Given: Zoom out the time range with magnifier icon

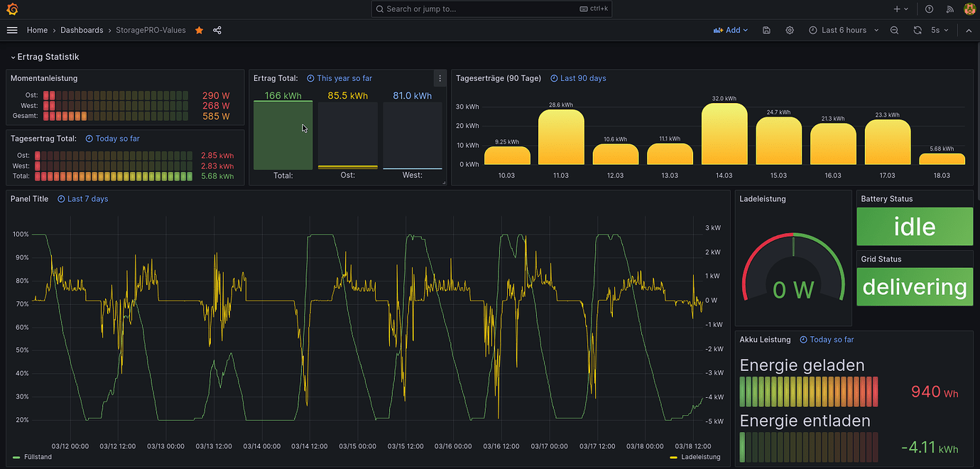Looking at the screenshot, I should coord(894,30).
